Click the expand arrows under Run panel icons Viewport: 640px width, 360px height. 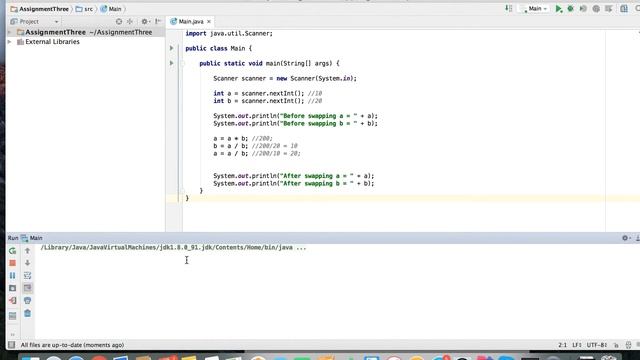[13, 335]
